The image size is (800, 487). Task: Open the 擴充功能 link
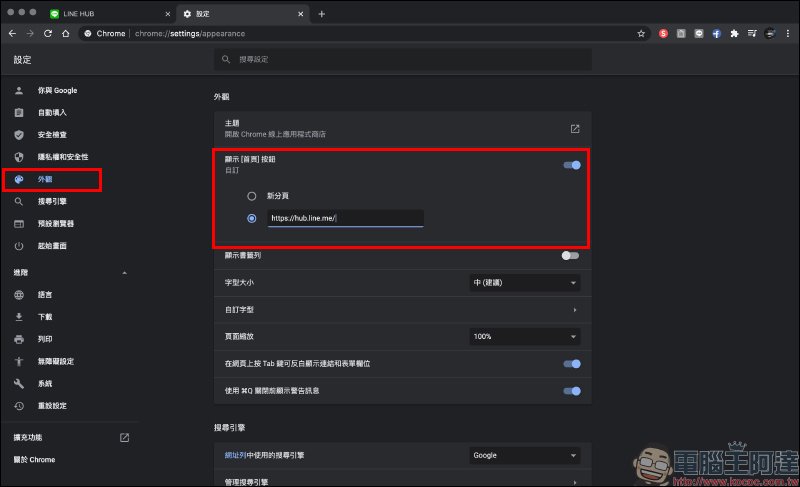click(28, 438)
